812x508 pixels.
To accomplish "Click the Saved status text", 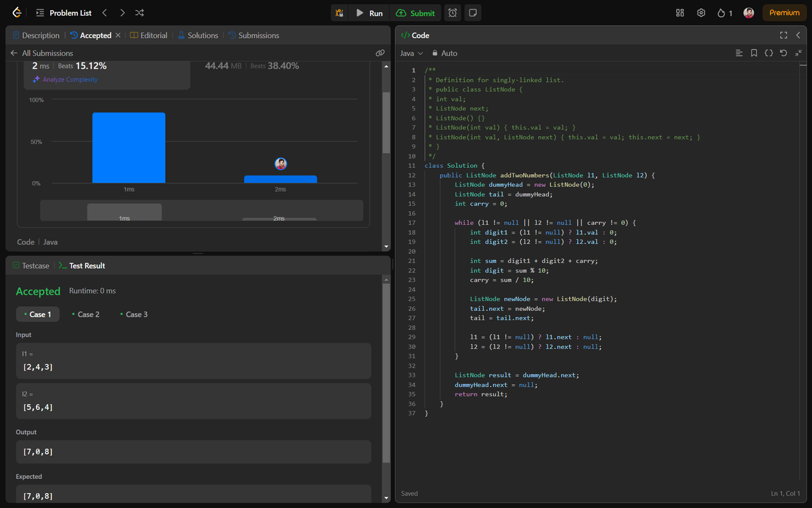I will click(x=409, y=493).
